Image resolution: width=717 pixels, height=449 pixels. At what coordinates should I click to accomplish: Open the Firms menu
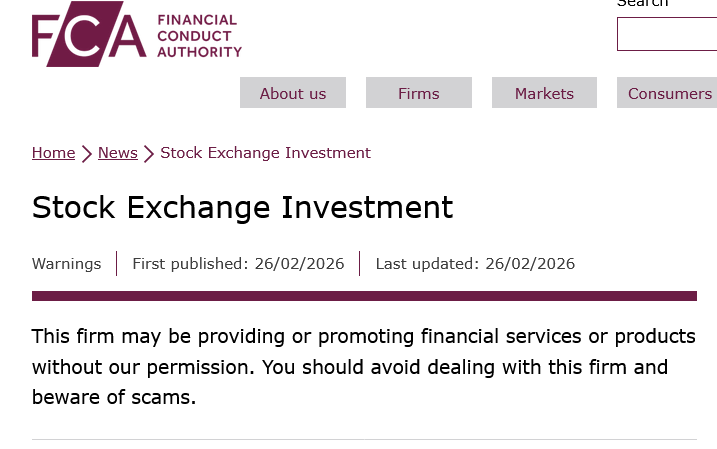click(418, 93)
